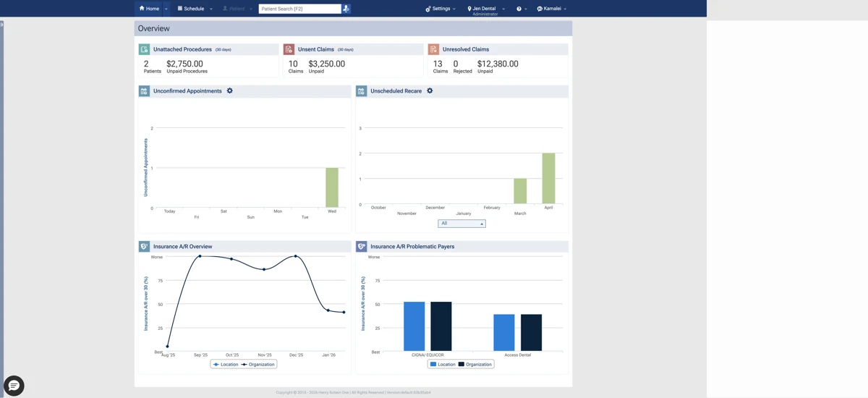The height and width of the screenshot is (398, 868).
Task: Click the Patient Search field
Action: point(299,9)
